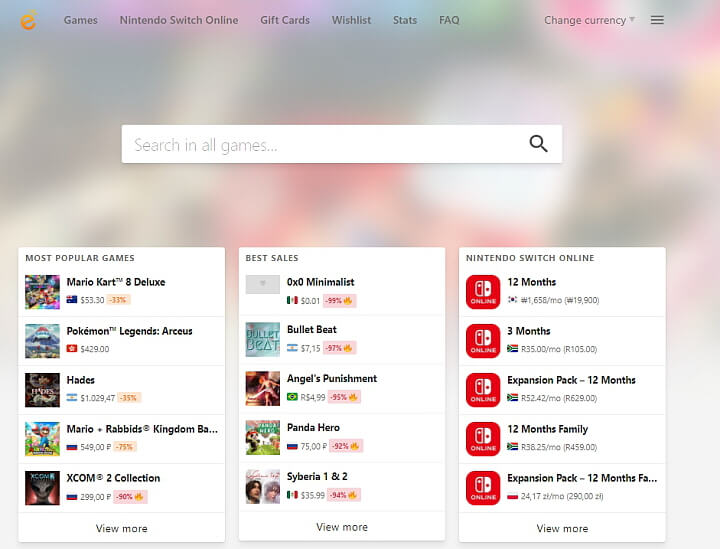The height and width of the screenshot is (549, 720).
Task: Click the Brazil flag under Angel's Punishment
Action: pos(292,397)
